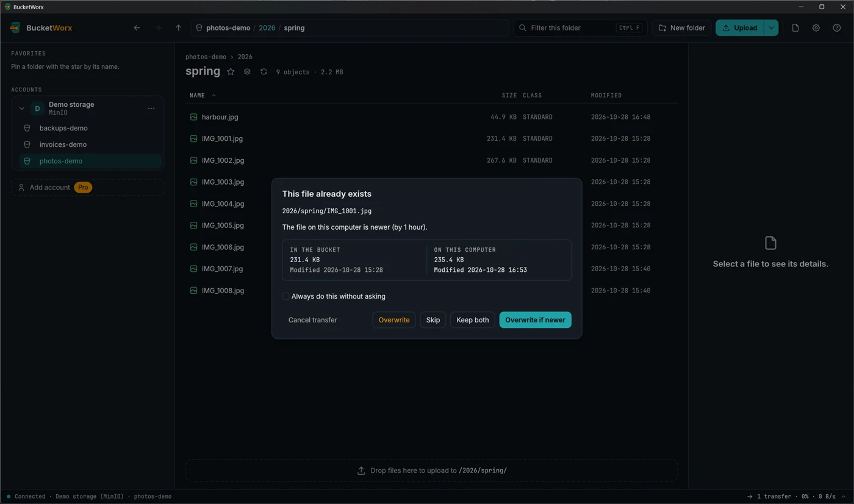Screen dimensions: 854x504
Task: Open photos-demo in the breadcrumb above spring
Action: click(x=206, y=57)
